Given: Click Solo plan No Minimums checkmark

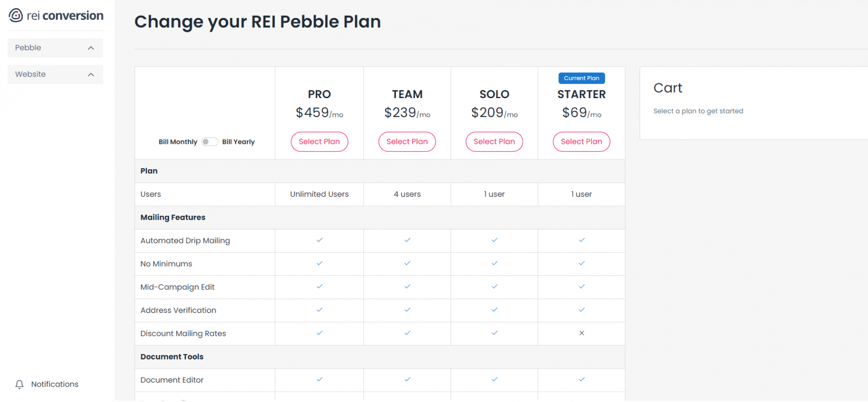Looking at the screenshot, I should click(x=494, y=263).
